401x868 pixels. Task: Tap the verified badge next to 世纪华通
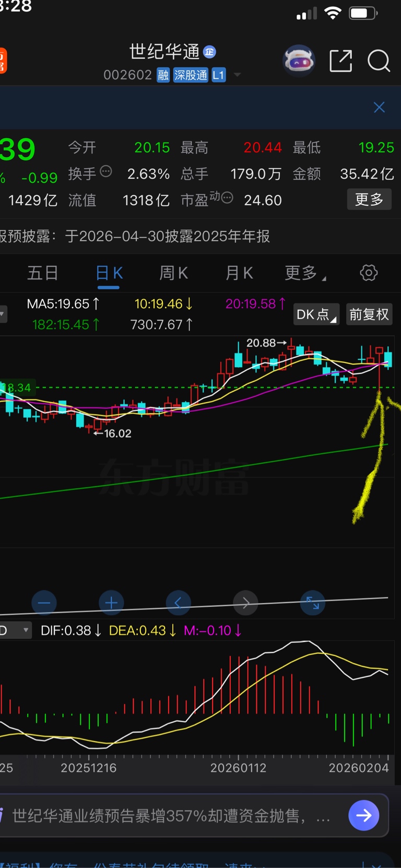(x=209, y=52)
